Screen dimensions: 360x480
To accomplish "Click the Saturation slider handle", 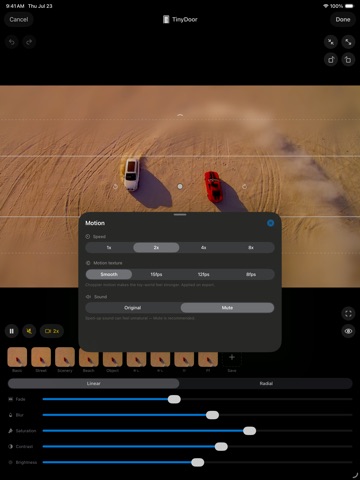I will (x=249, y=431).
